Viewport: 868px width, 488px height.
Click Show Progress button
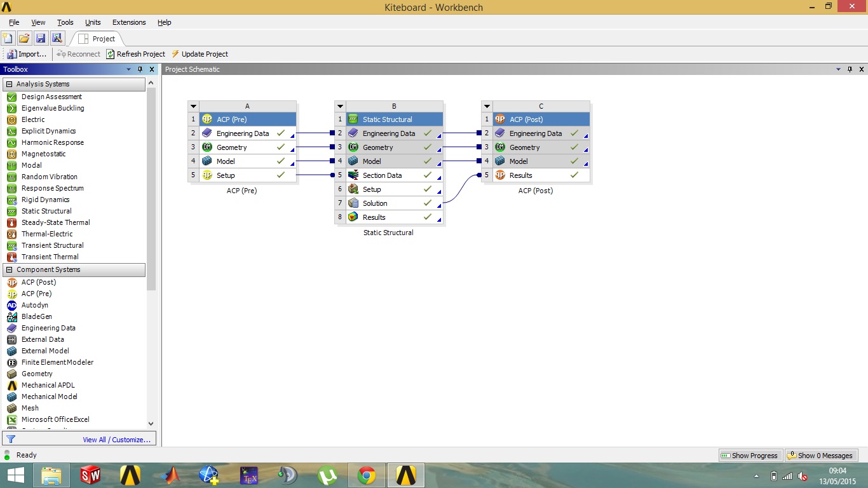pos(749,456)
